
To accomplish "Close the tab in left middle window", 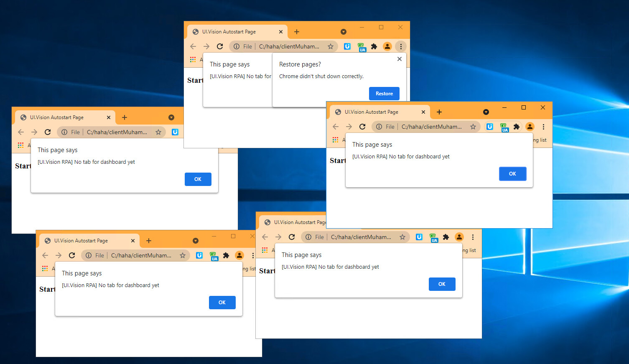I will click(x=109, y=117).
